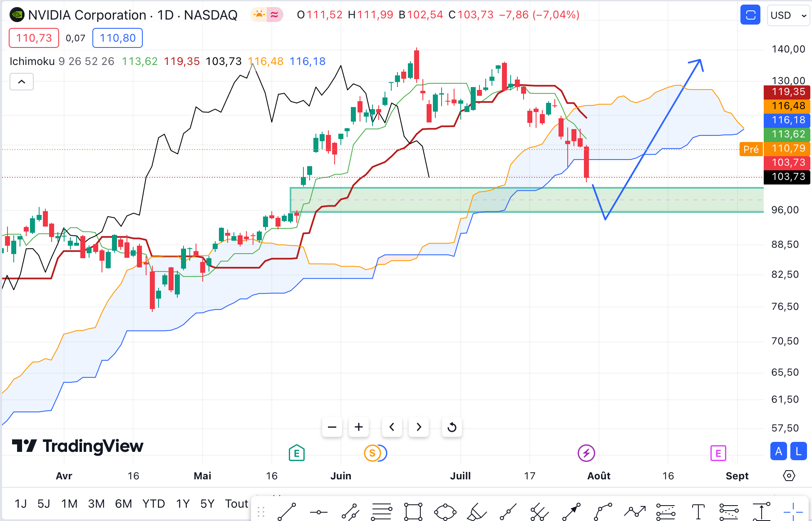This screenshot has height=521, width=812.
Task: Click the zoom in plus button
Action: pos(359,427)
